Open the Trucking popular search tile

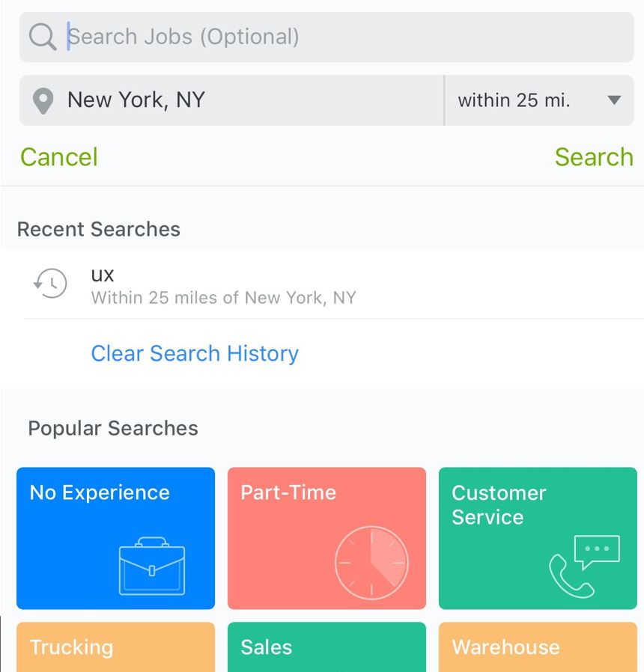pos(115,648)
